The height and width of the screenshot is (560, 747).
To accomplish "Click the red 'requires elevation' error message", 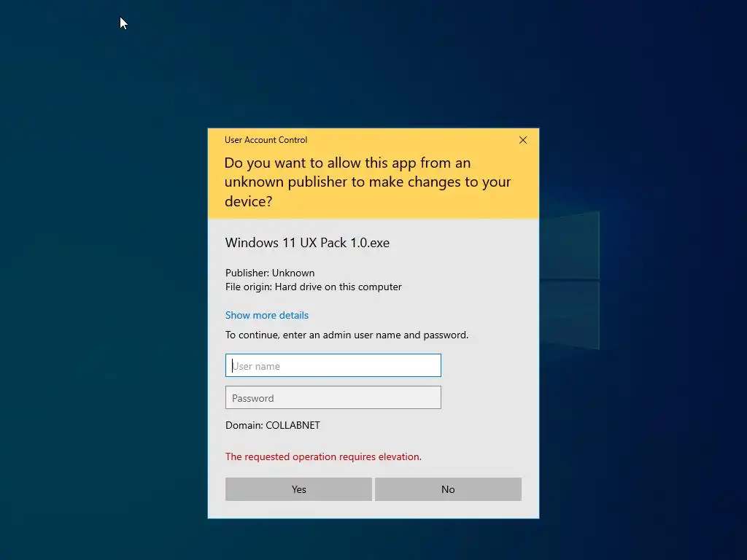I will point(323,456).
